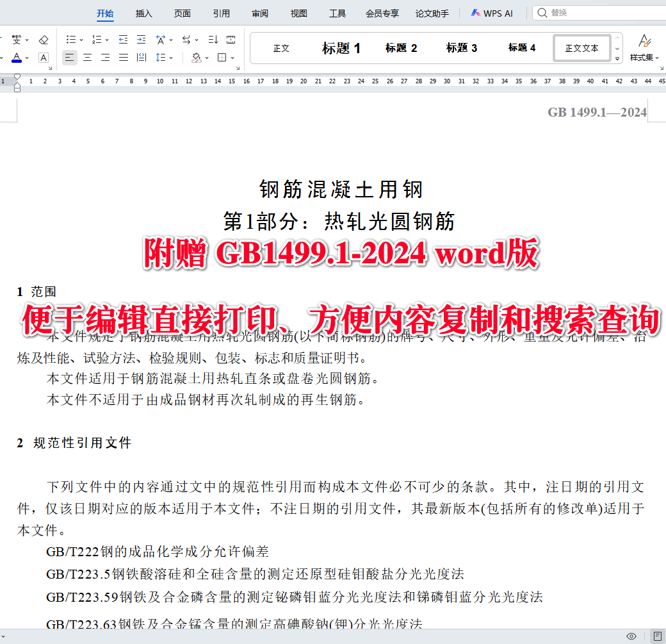Click the section heading 2 规范性引用文件
The height and width of the screenshot is (644, 666).
click(74, 443)
